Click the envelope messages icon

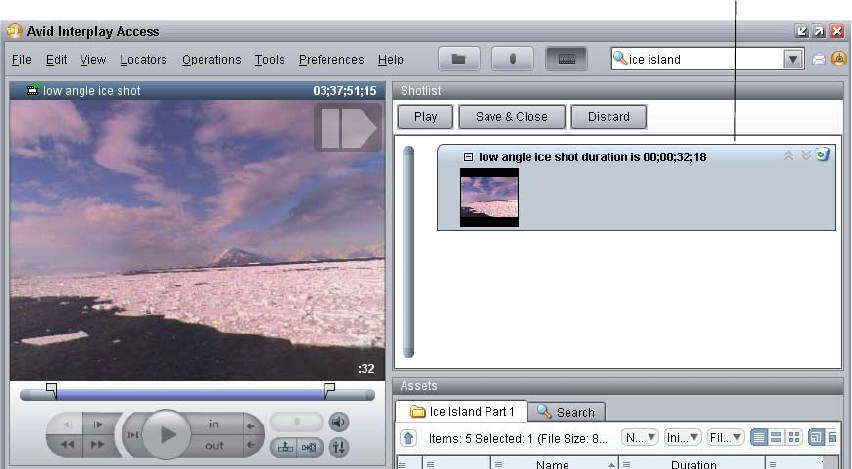(x=819, y=59)
